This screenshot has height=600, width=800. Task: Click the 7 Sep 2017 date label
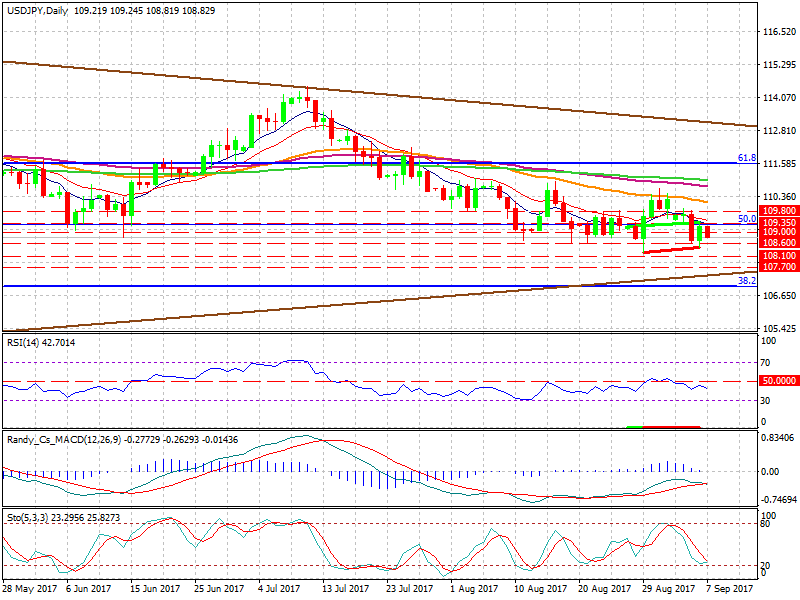pyautogui.click(x=729, y=588)
